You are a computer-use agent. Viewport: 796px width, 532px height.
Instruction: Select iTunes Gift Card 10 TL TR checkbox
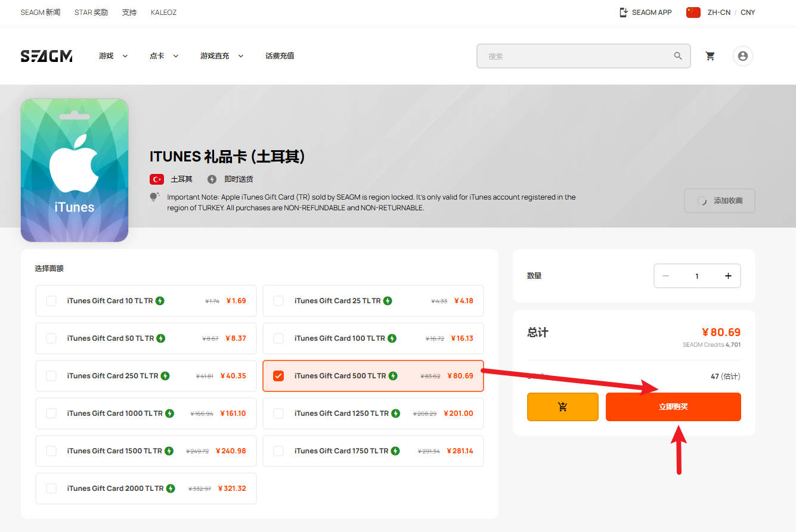tap(51, 301)
